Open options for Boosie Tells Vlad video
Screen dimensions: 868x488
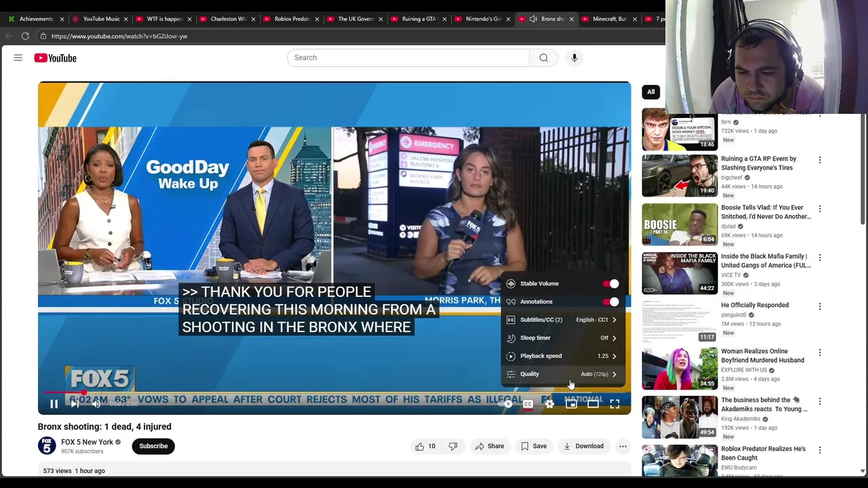(820, 209)
